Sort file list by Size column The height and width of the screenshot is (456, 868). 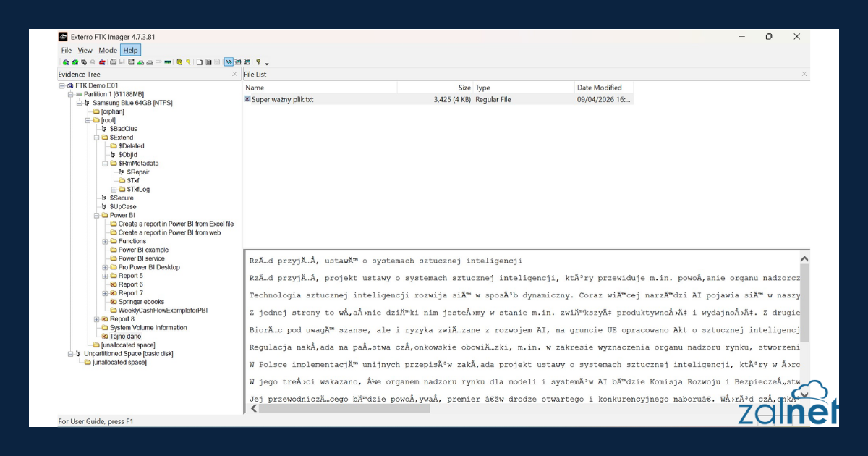(x=435, y=88)
